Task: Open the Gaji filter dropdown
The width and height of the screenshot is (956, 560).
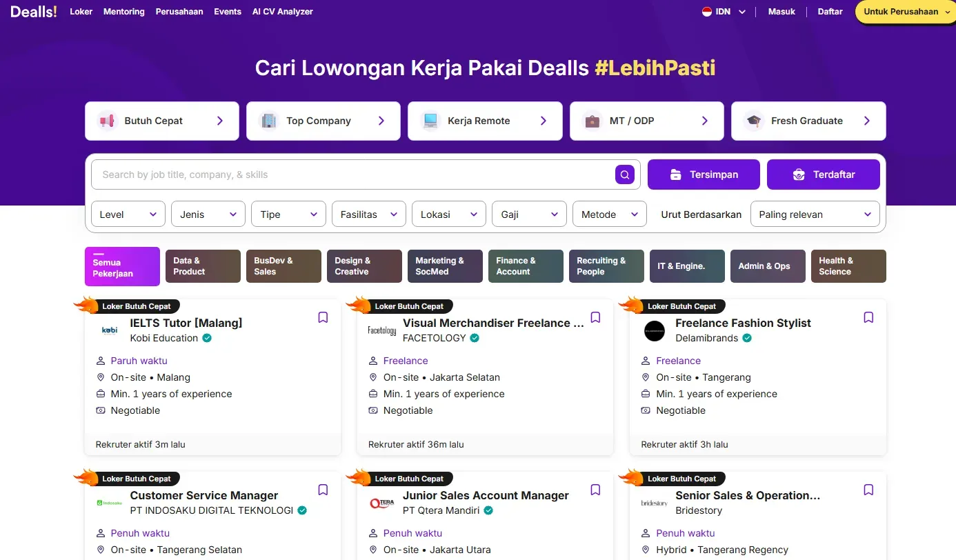Action: pos(529,214)
